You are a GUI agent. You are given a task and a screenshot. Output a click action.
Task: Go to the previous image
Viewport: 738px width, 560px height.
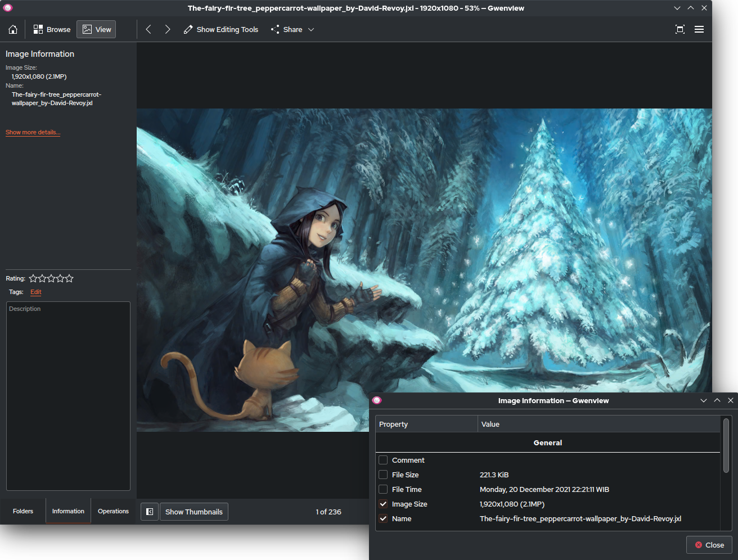coord(148,29)
